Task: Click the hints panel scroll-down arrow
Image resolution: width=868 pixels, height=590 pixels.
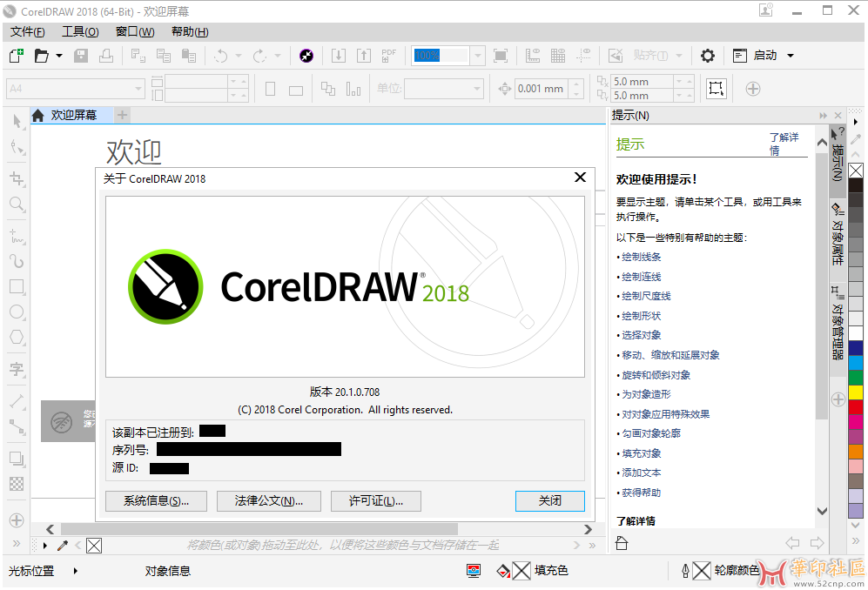Action: 822,511
